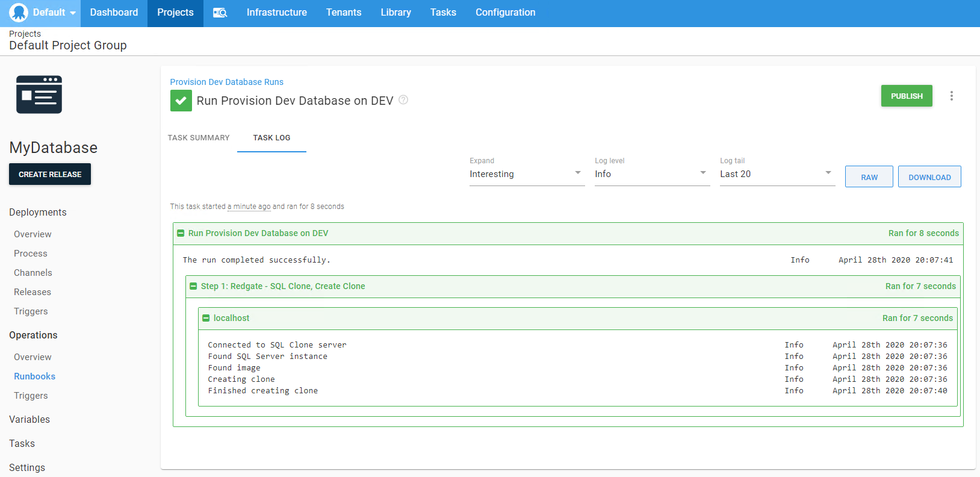Open the Expand dropdown showing Interesting
Screen dimensions: 980x477
(526, 174)
